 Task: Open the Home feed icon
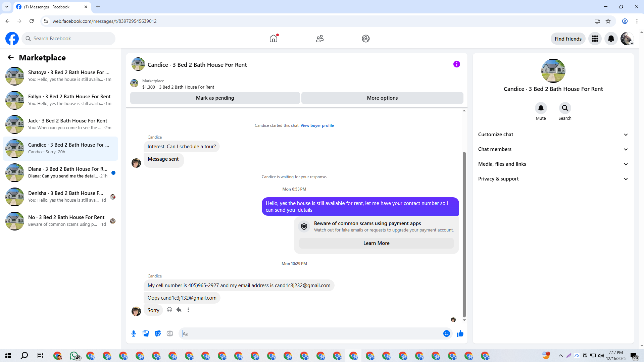[x=274, y=39]
